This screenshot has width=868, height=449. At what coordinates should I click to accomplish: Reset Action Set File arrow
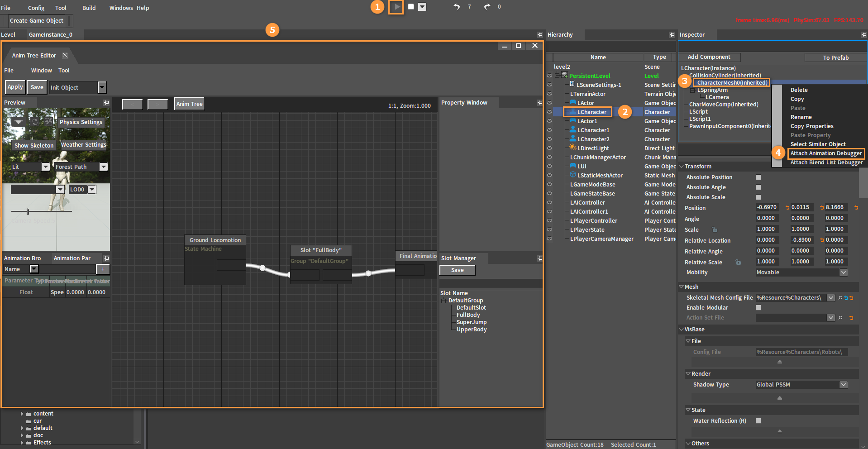click(851, 318)
